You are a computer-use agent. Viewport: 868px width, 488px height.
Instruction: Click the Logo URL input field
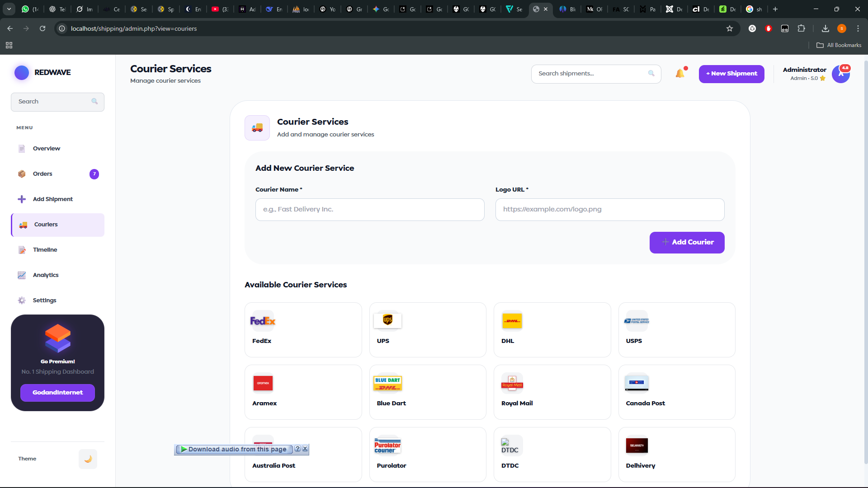click(x=609, y=210)
